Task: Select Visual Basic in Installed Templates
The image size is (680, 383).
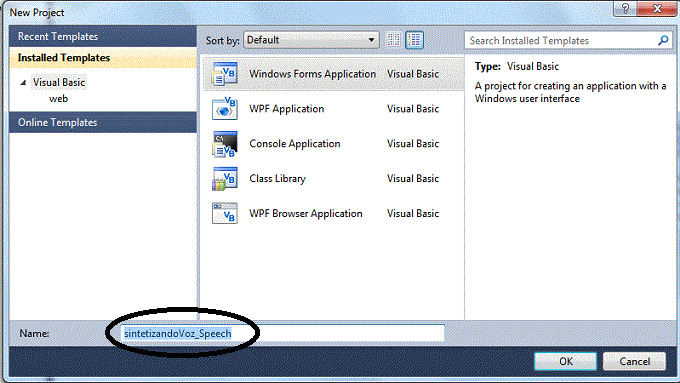Action: click(59, 82)
